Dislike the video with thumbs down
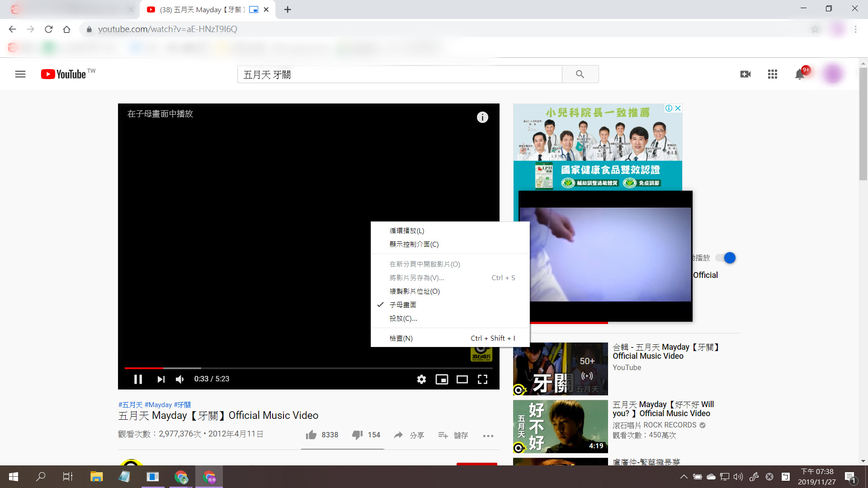This screenshot has width=868, height=488. (366, 435)
